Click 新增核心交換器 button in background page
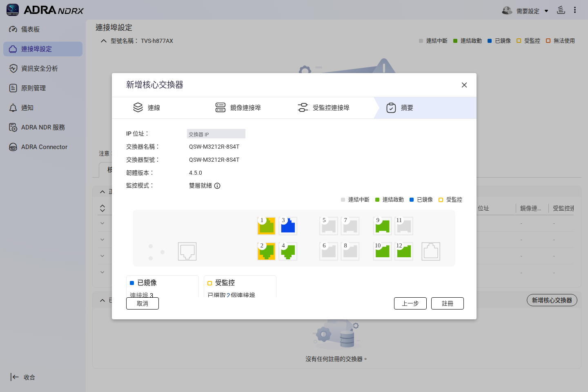This screenshot has height=392, width=588. click(552, 300)
